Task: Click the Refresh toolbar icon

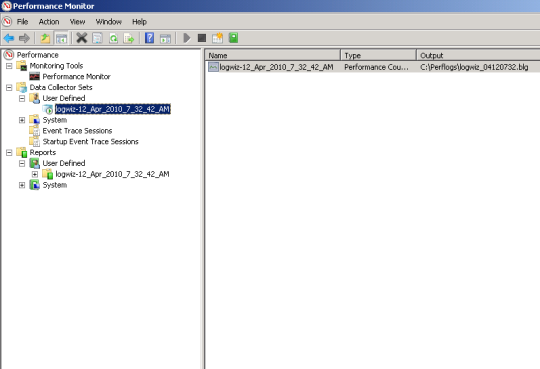Action: (113, 38)
